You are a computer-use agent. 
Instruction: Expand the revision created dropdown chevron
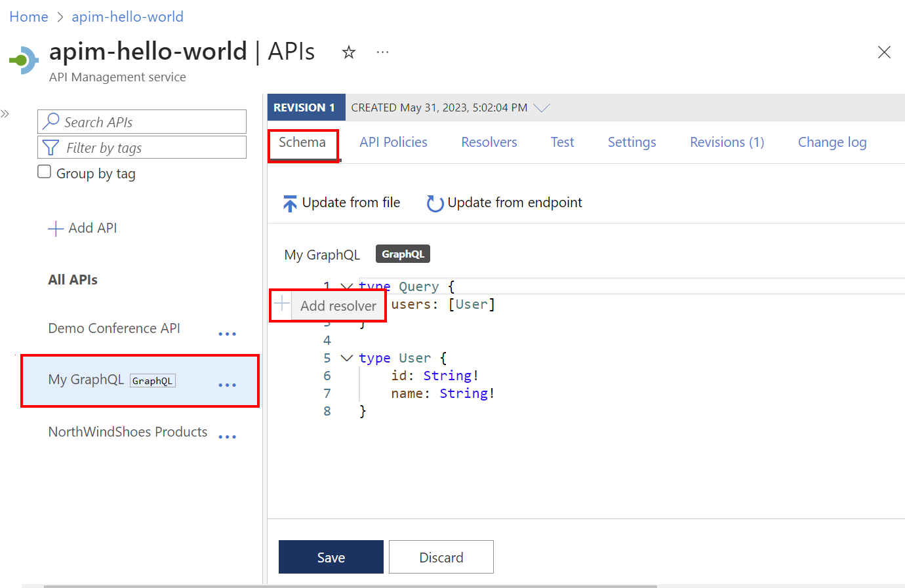click(542, 108)
